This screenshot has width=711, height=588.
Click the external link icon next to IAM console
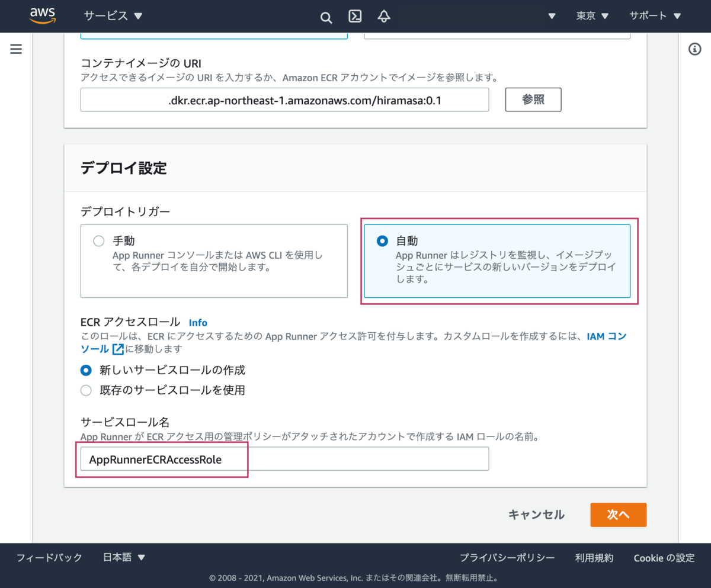click(x=118, y=349)
